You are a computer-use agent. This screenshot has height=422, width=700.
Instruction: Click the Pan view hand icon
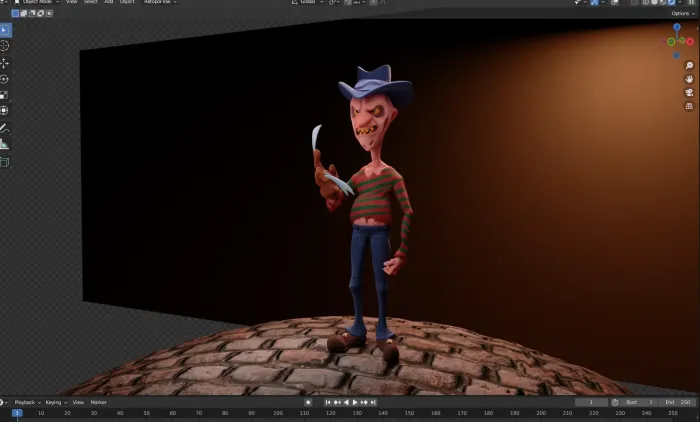click(x=689, y=79)
